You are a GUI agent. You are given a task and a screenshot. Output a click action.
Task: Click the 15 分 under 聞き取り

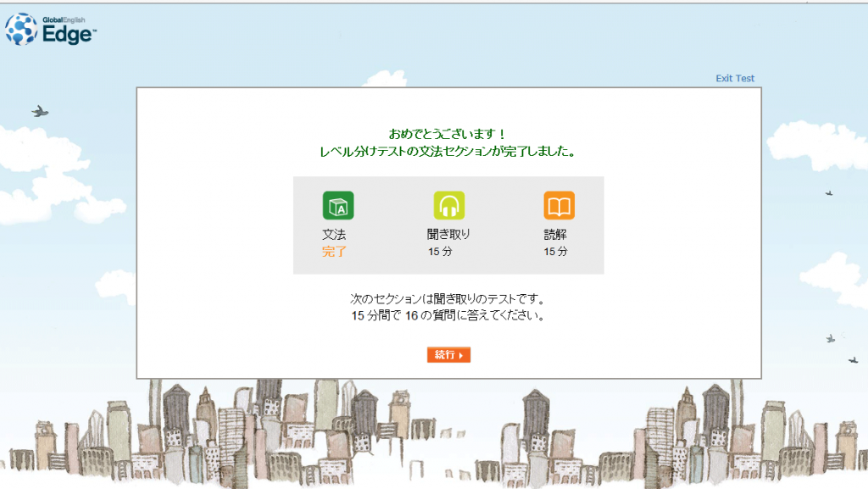pyautogui.click(x=440, y=252)
